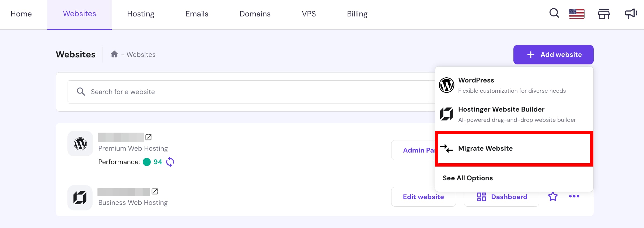Image resolution: width=644 pixels, height=228 pixels.
Task: Switch to the Hosting tab
Action: tap(141, 14)
